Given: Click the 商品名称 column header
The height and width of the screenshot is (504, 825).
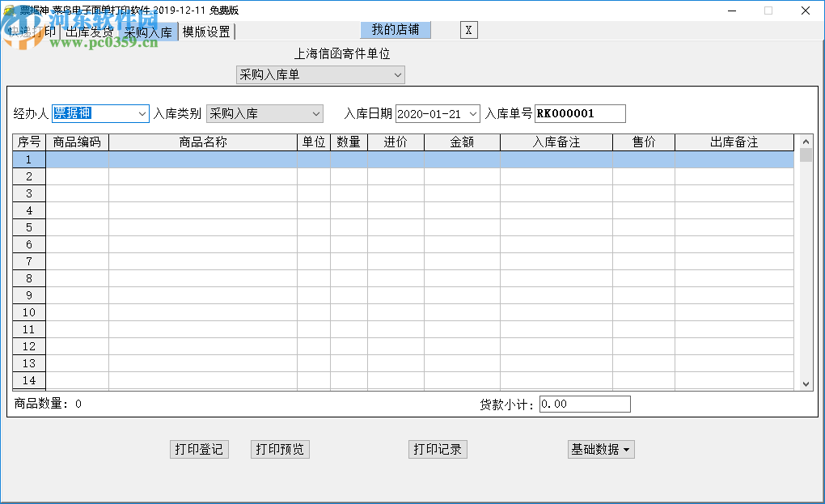Looking at the screenshot, I should [202, 142].
